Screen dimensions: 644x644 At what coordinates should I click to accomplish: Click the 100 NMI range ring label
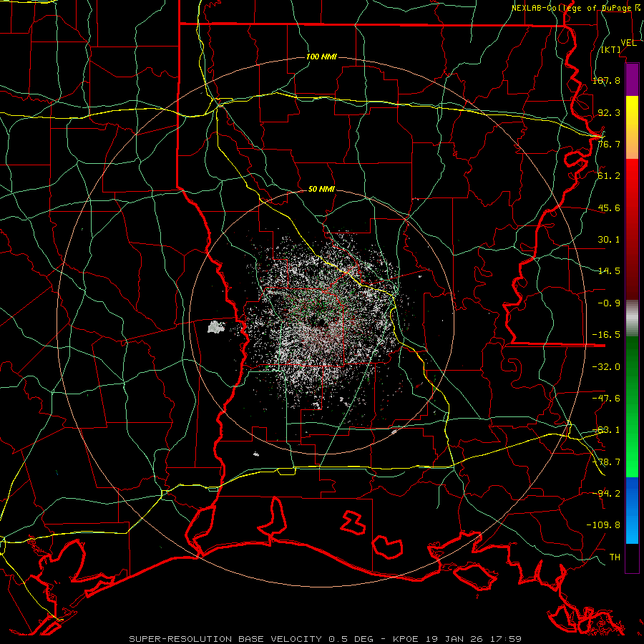pos(321,57)
